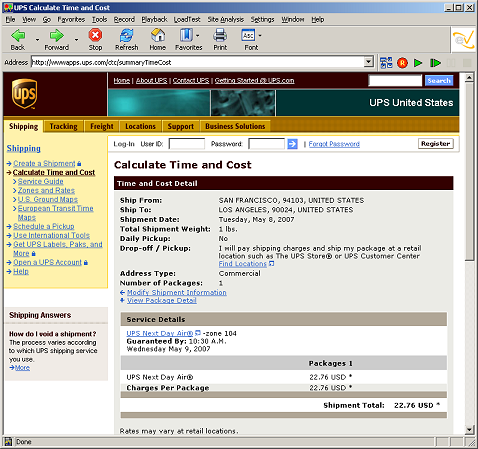
Task: Open the LoadTest menu
Action: (187, 20)
